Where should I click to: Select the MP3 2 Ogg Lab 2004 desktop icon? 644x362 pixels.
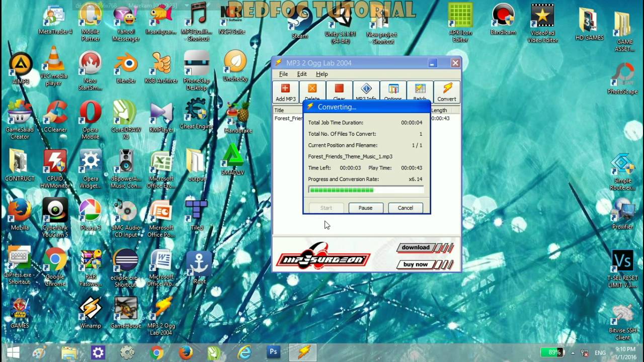(162, 316)
